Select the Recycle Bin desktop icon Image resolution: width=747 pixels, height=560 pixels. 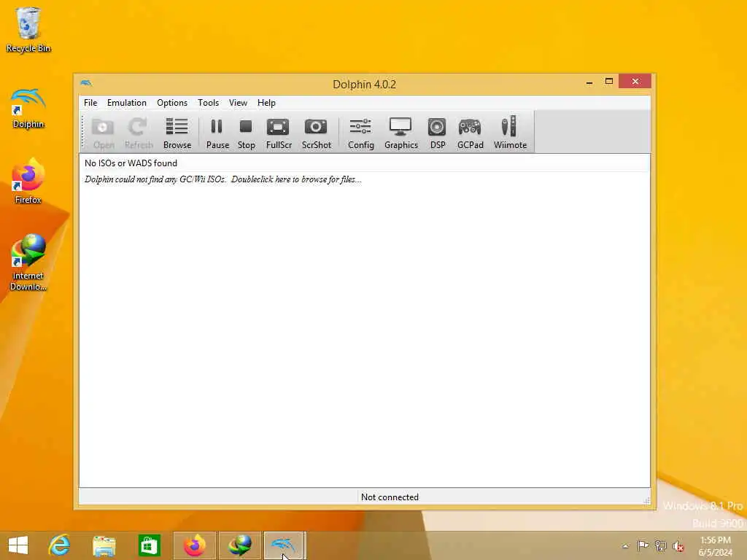(x=28, y=29)
